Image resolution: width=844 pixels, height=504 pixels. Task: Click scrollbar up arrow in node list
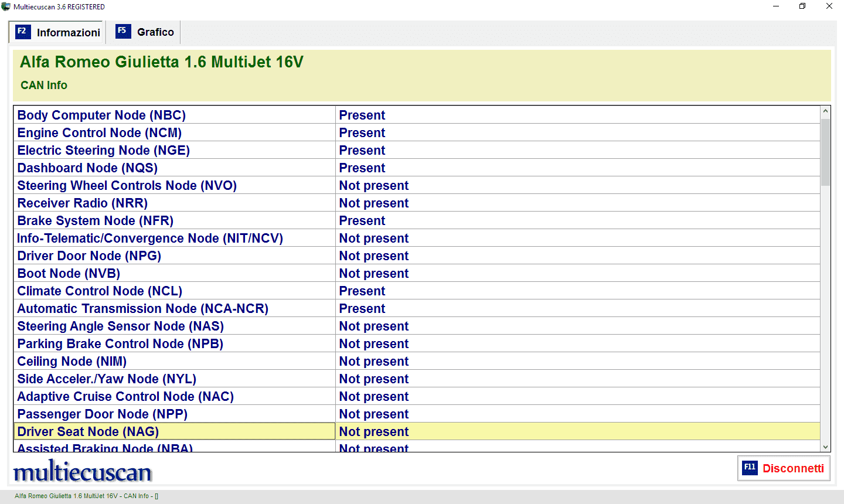click(x=825, y=111)
